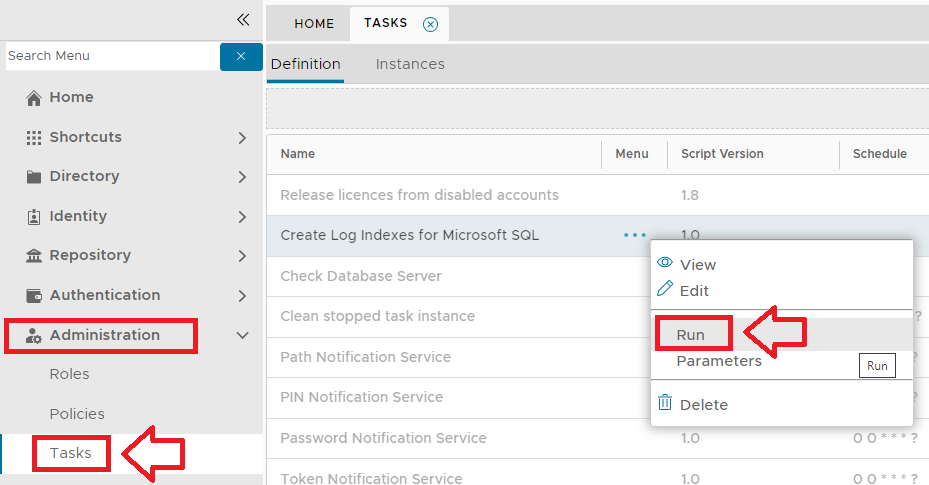The height and width of the screenshot is (485, 929).
Task: Click into the Search Menu field
Action: [x=110, y=56]
